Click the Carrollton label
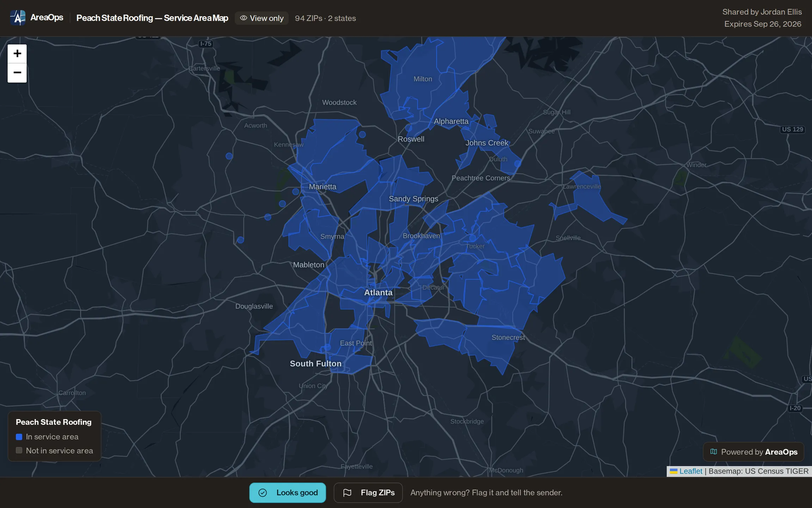This screenshot has height=508, width=812. click(72, 393)
